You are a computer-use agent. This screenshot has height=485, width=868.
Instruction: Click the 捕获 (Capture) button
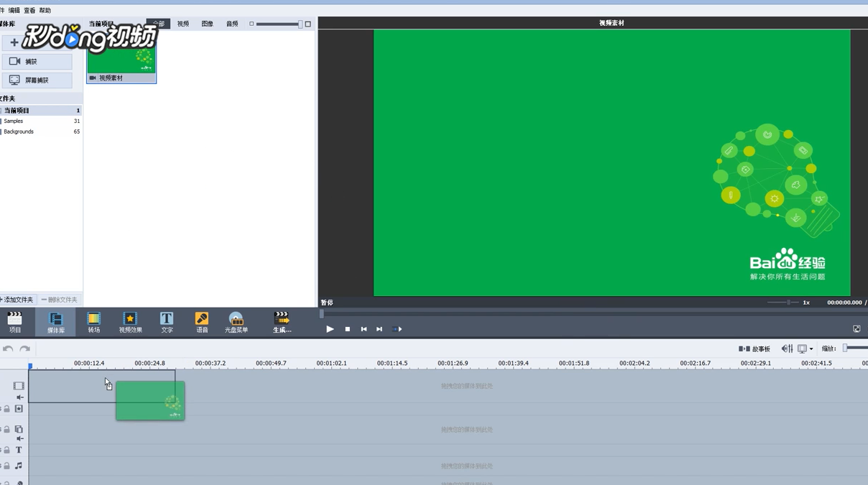(x=37, y=62)
